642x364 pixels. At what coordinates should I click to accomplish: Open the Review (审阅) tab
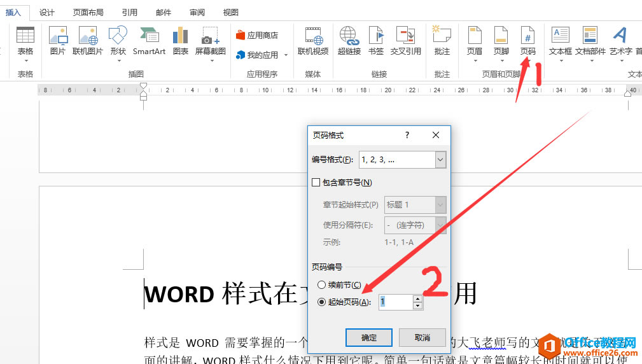[197, 12]
